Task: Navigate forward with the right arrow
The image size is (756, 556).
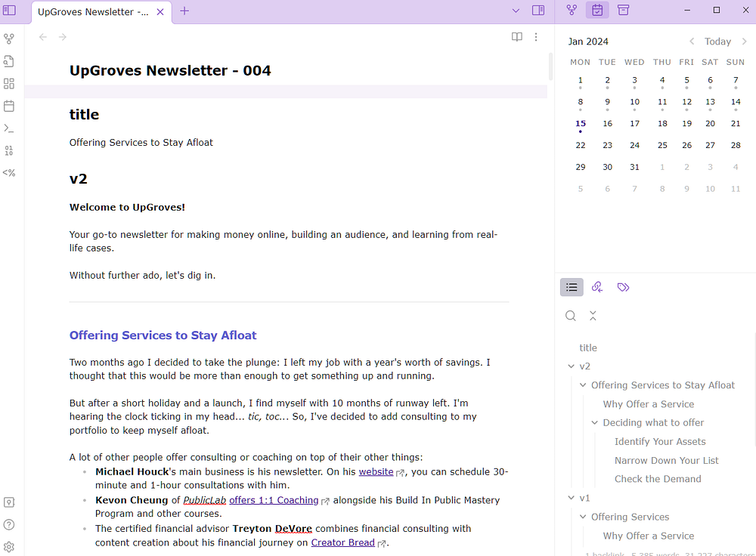Action: pos(63,37)
